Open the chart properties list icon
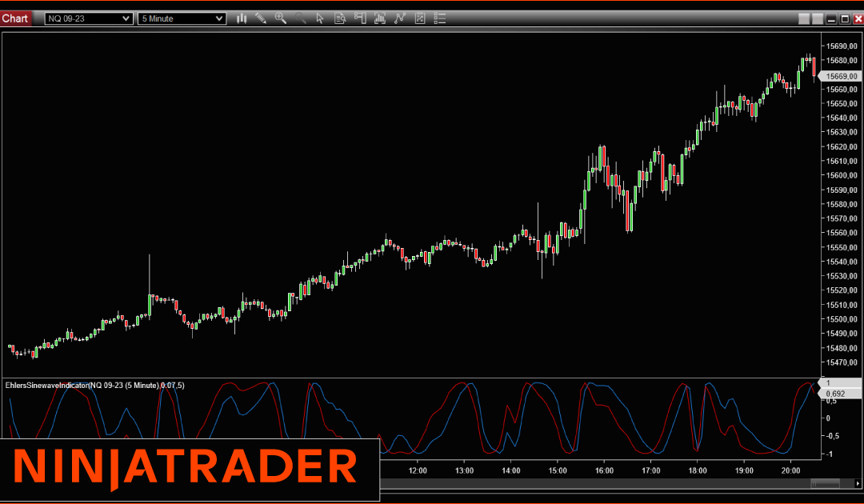 click(440, 18)
